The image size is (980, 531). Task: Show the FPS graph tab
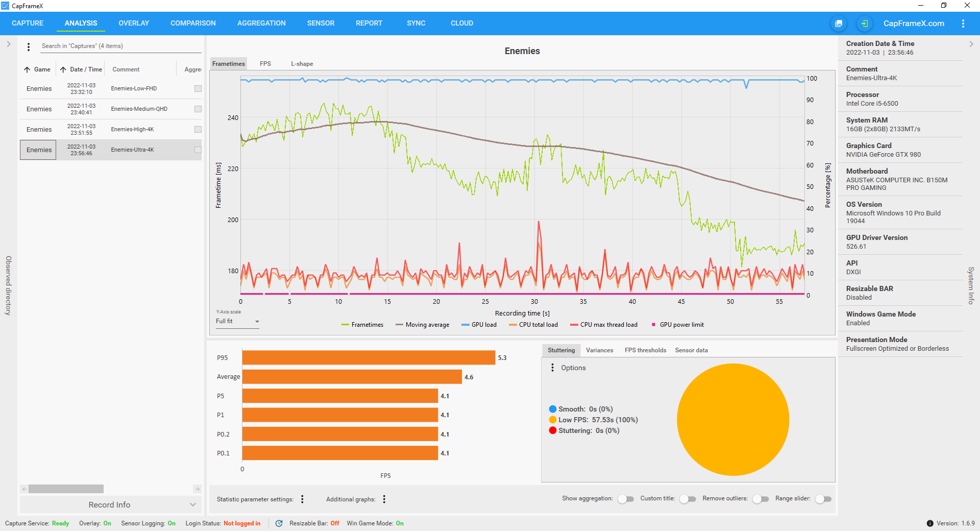pos(265,64)
